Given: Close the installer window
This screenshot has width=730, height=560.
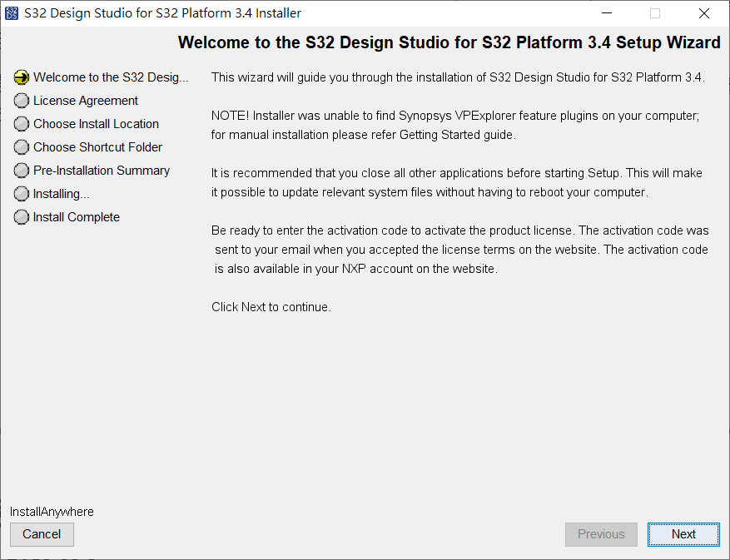Looking at the screenshot, I should point(704,13).
